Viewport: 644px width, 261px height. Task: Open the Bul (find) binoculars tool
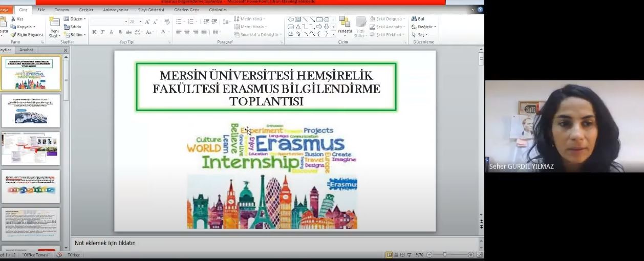tap(414, 19)
